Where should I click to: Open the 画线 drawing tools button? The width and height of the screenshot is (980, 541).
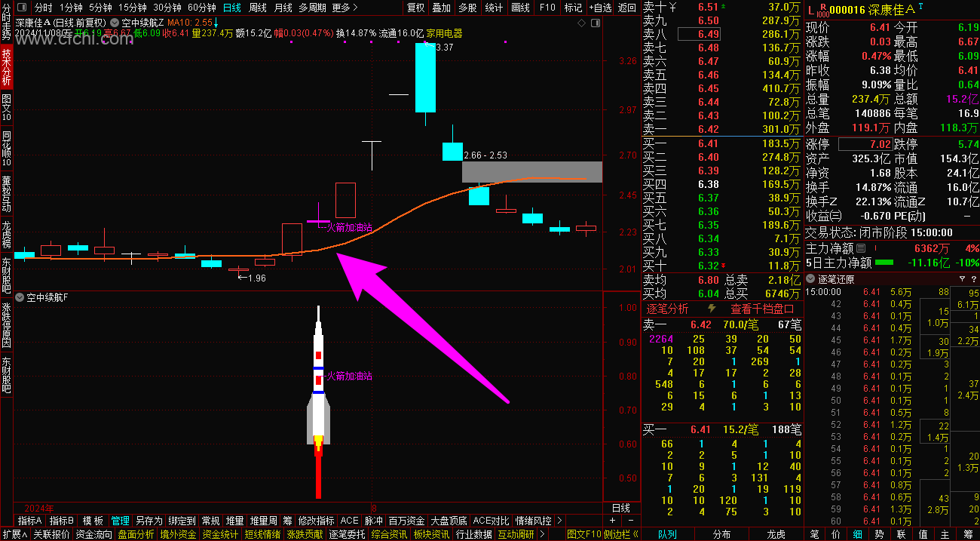click(x=520, y=8)
